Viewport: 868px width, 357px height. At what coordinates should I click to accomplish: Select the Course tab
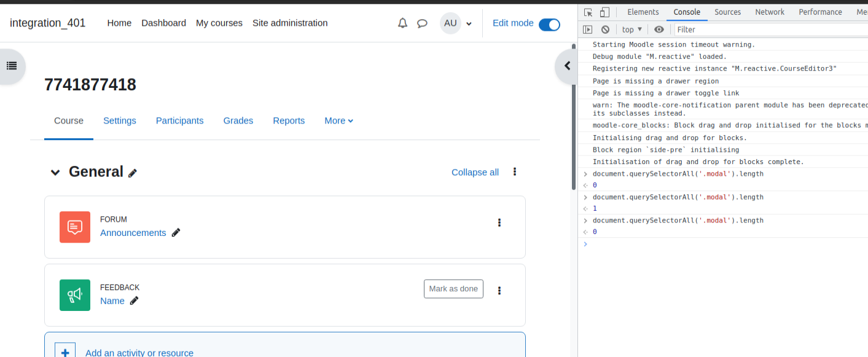click(69, 120)
